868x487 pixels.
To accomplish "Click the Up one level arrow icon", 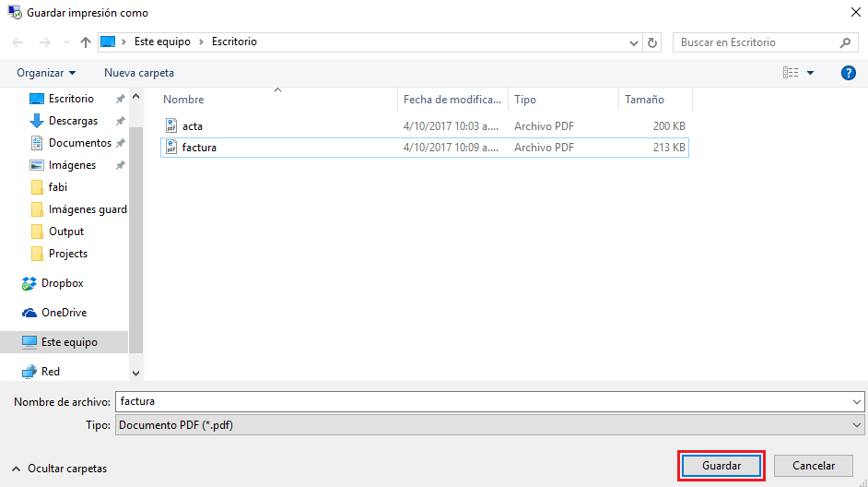I will click(x=86, y=42).
